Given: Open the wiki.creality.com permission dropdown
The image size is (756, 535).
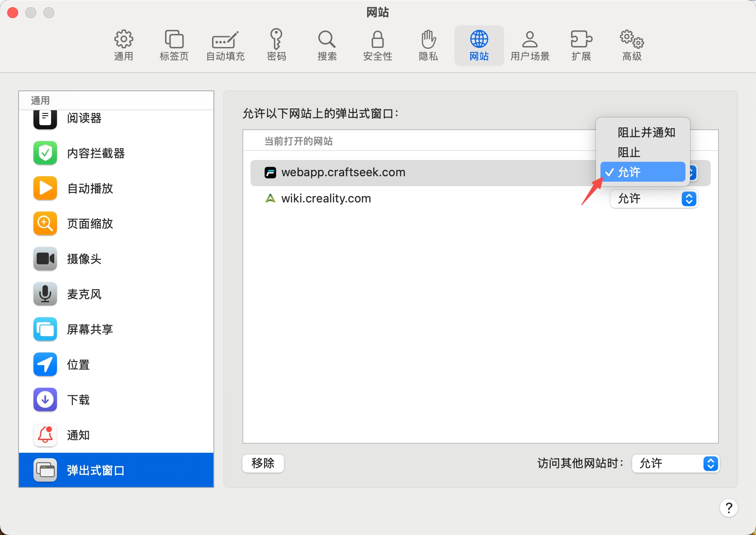Looking at the screenshot, I should pos(653,199).
